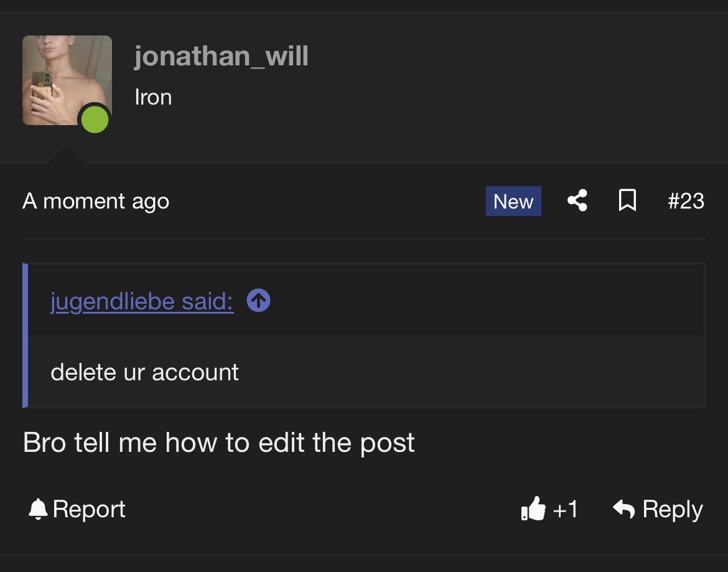
Task: Click the bell icon beside Report
Action: pyautogui.click(x=38, y=509)
